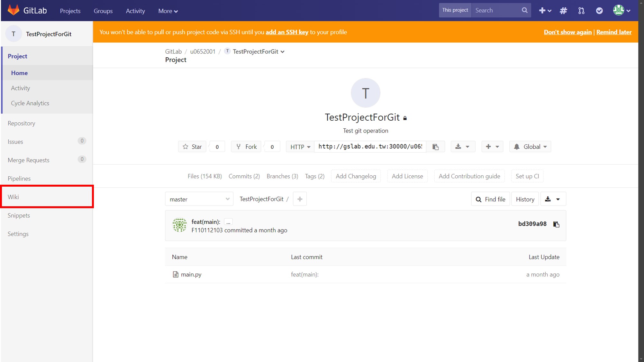This screenshot has width=644, height=362.
Task: Copy commit SHA bd309a98
Action: point(556,224)
